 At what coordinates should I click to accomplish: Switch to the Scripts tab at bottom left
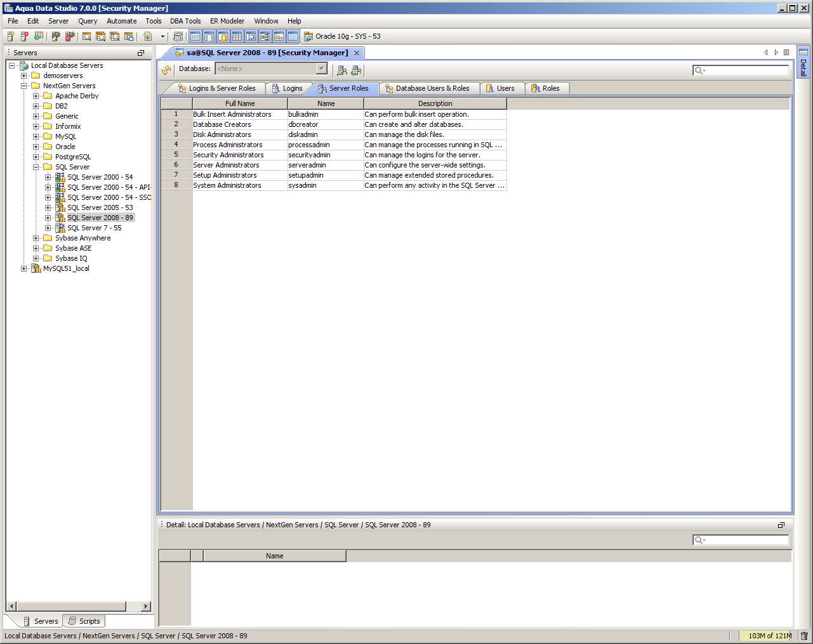(x=84, y=621)
